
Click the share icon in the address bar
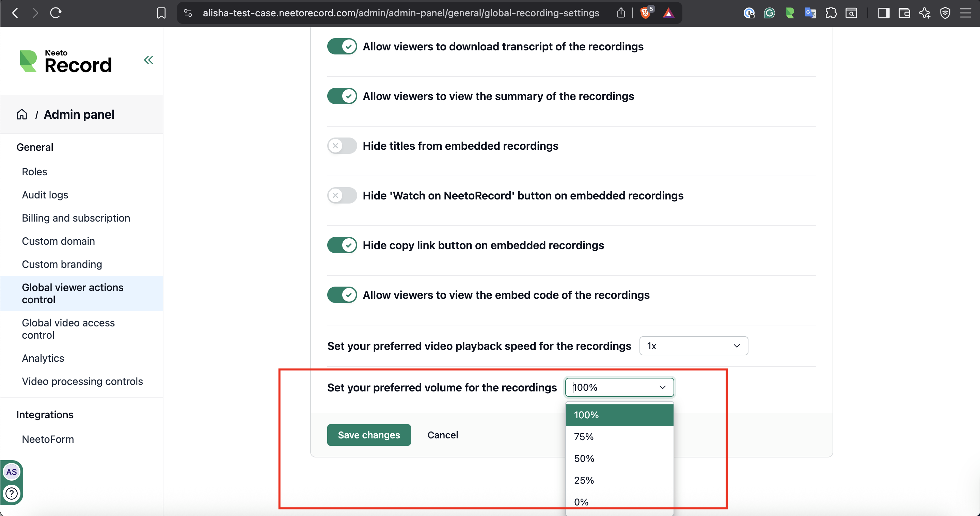pos(621,13)
